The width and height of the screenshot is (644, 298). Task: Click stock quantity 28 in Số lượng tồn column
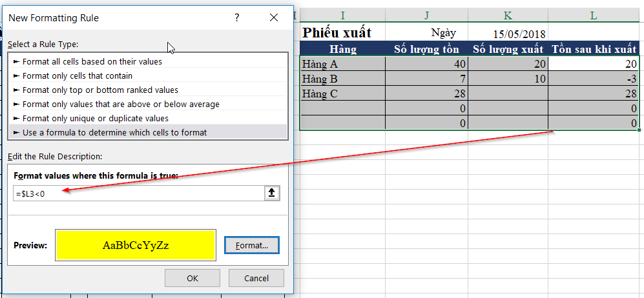coord(427,94)
